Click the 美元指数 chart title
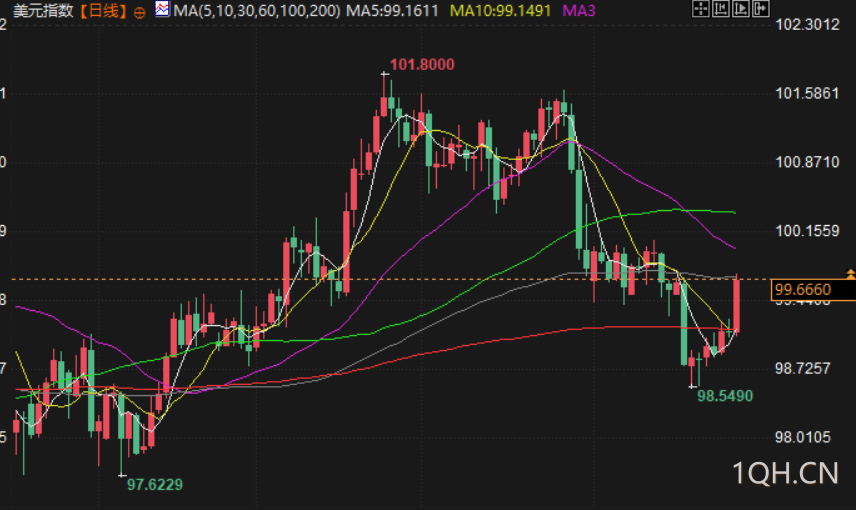This screenshot has width=856, height=510. pyautogui.click(x=43, y=10)
